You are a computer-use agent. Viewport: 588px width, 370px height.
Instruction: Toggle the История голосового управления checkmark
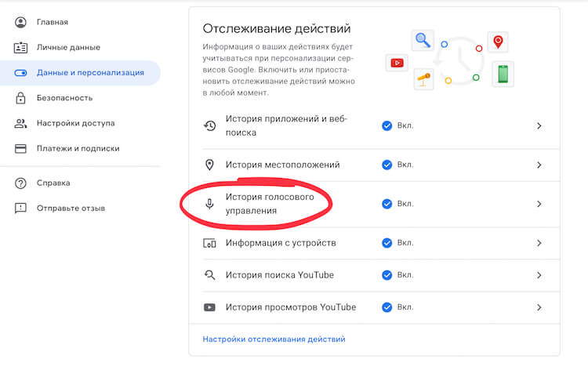[x=387, y=204]
